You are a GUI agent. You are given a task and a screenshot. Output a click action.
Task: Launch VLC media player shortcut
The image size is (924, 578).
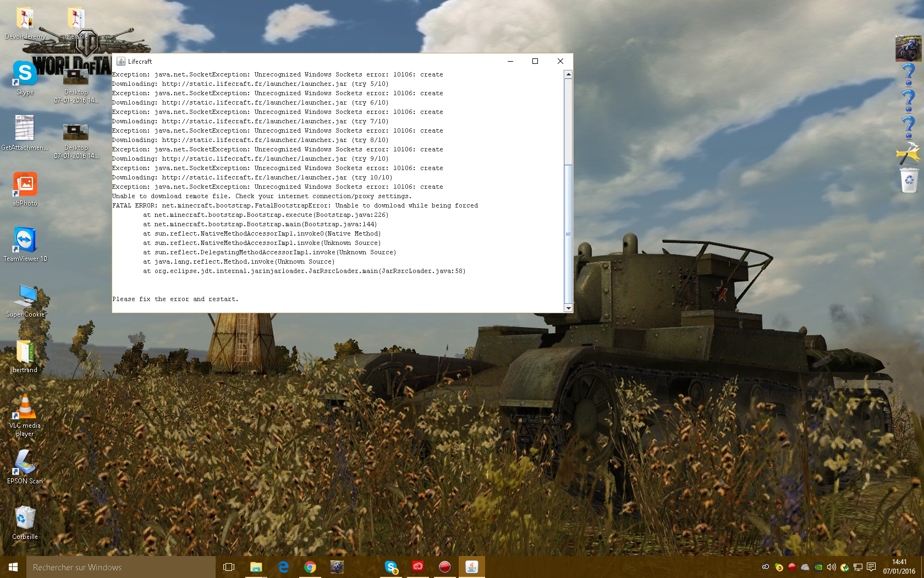(x=25, y=416)
